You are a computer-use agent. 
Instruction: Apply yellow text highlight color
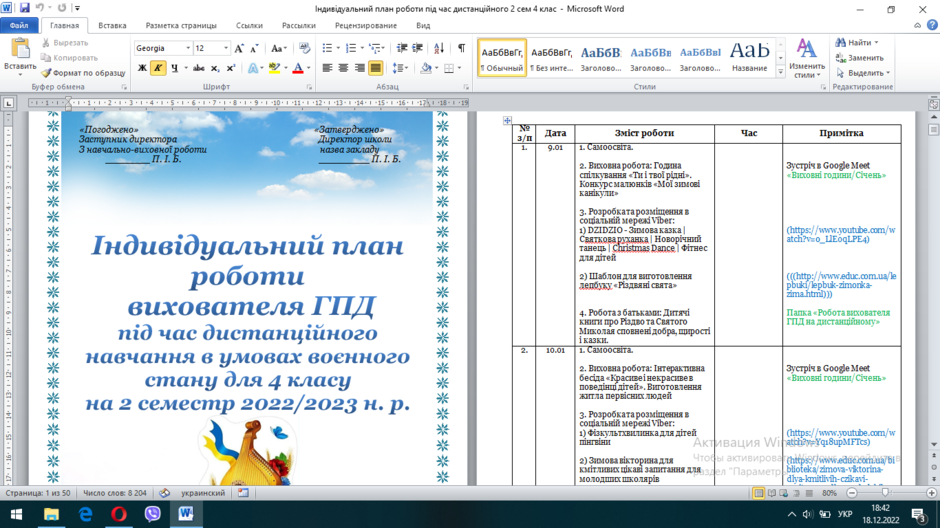tap(274, 68)
